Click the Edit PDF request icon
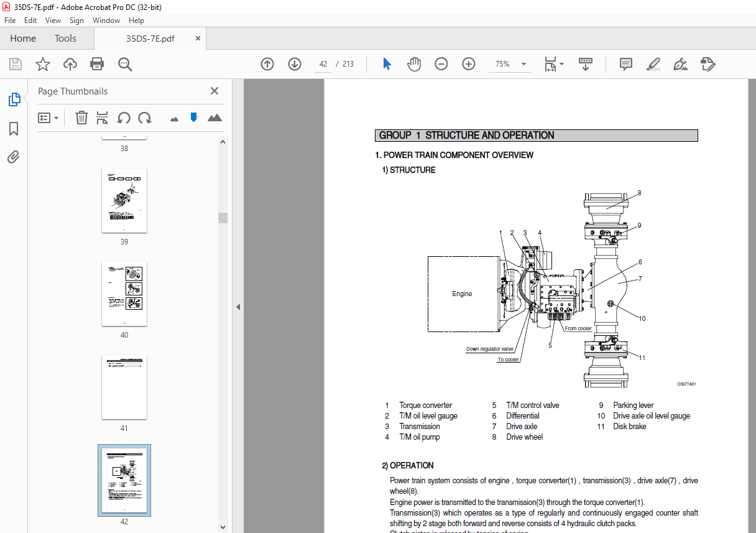Image resolution: width=756 pixels, height=533 pixels. point(708,64)
